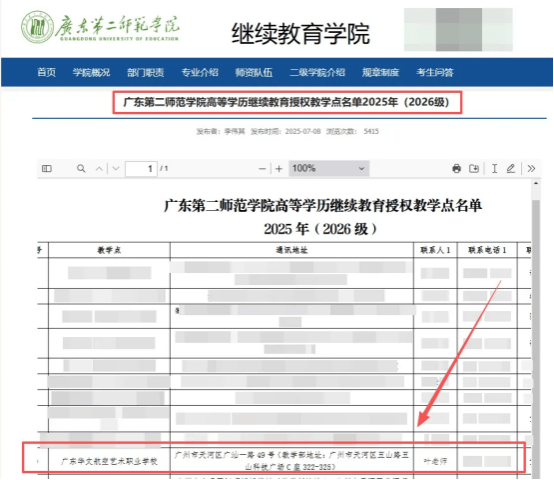Click the page number input field
Screen dimensions: 554x480
point(141,168)
